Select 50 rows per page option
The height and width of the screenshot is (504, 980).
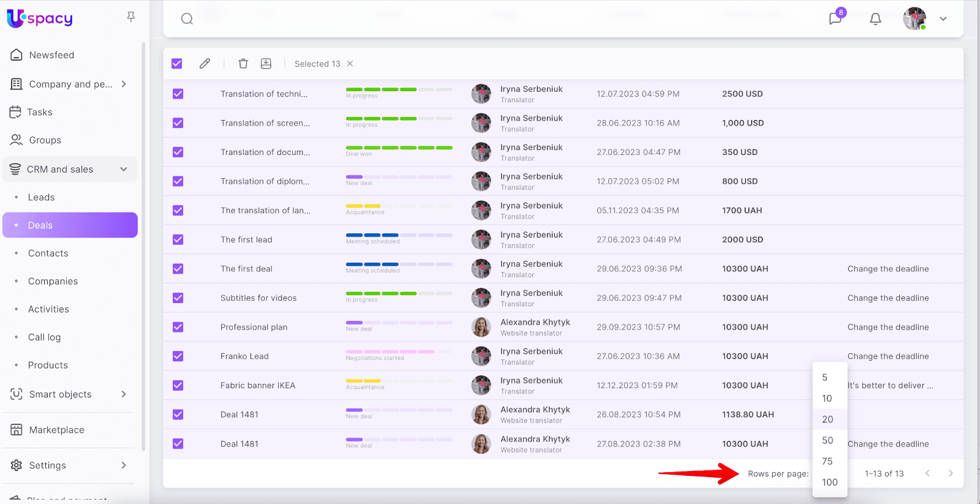point(827,440)
